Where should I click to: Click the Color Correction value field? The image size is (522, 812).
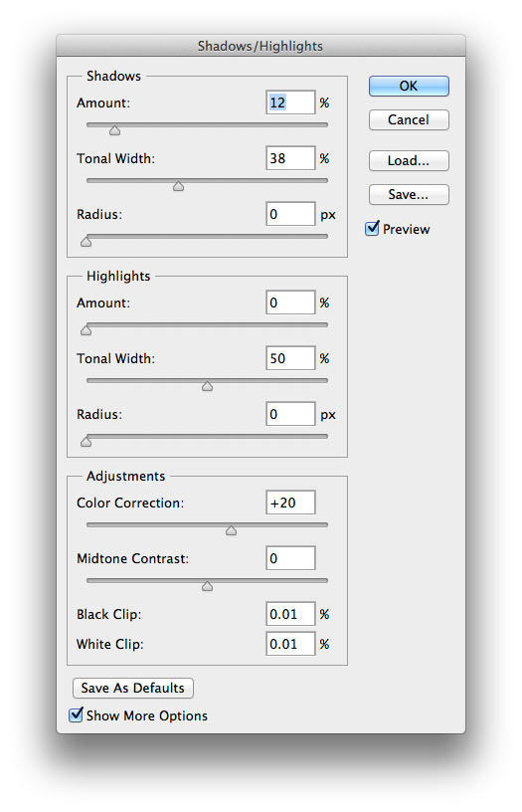(x=290, y=503)
